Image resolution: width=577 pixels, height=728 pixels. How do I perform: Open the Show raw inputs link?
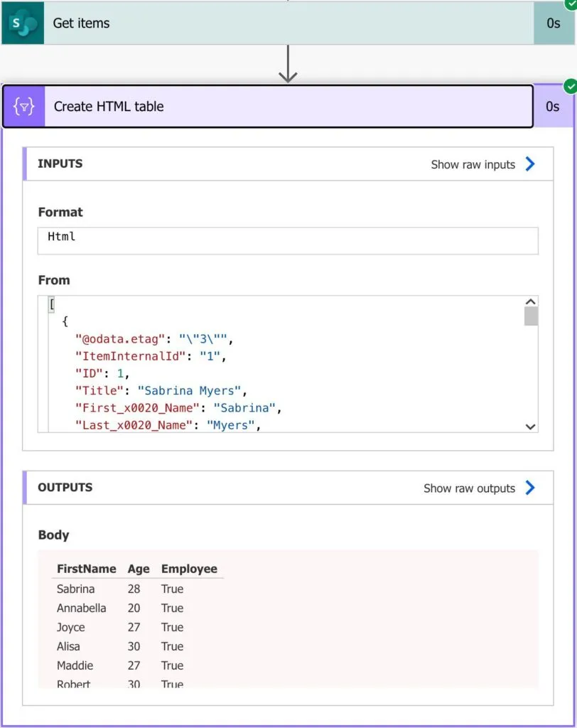coord(473,164)
